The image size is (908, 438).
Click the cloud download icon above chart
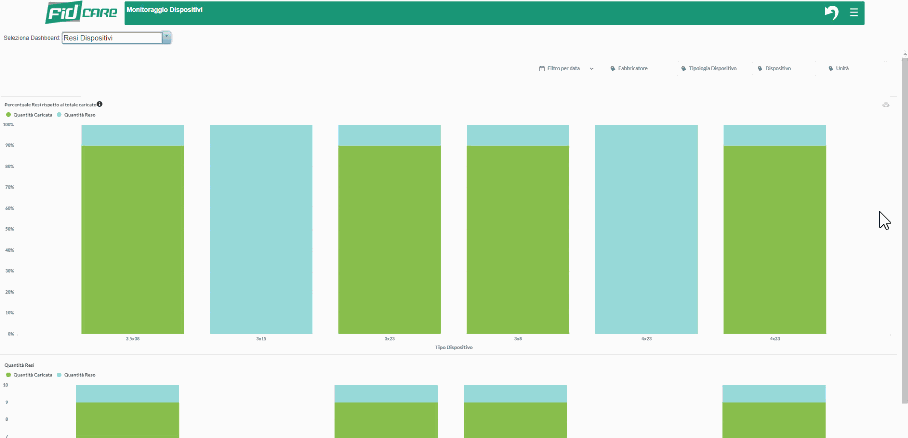click(x=886, y=104)
